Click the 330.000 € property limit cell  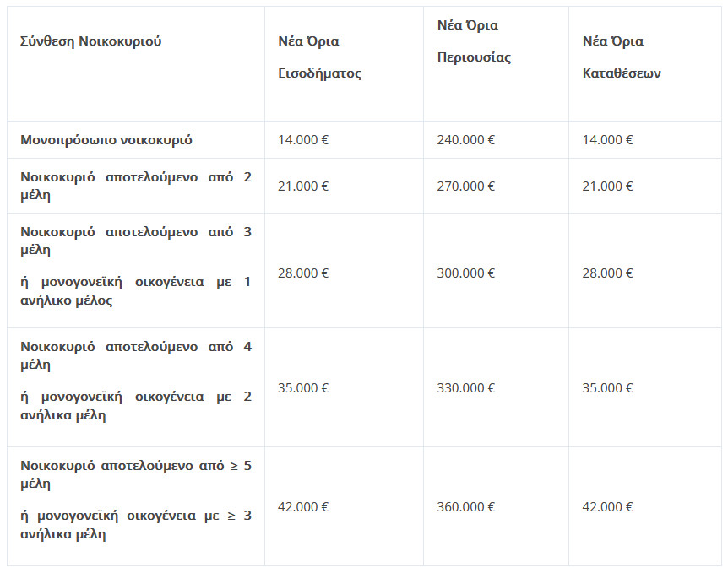[465, 388]
